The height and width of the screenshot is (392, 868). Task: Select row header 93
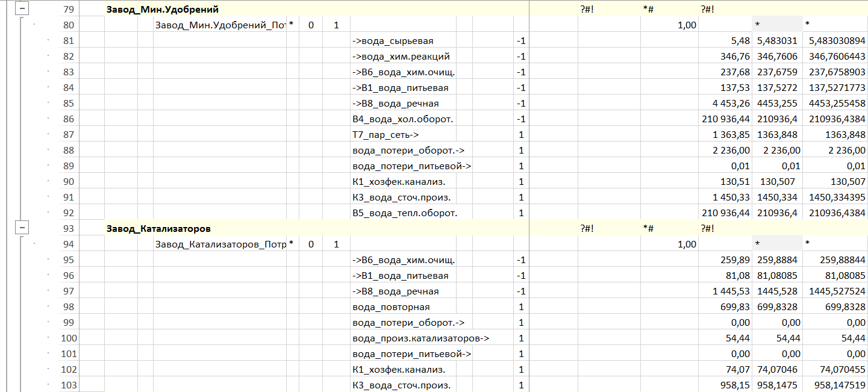tap(69, 229)
